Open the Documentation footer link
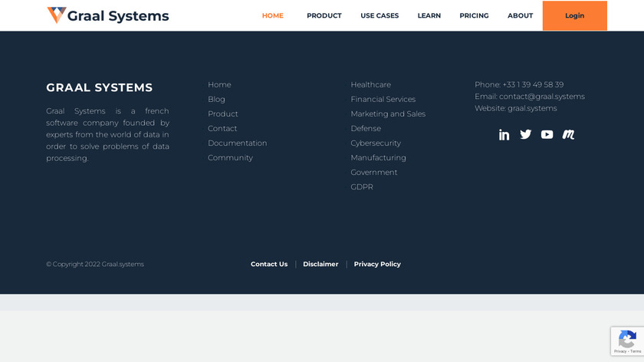The height and width of the screenshot is (362, 644). pyautogui.click(x=238, y=143)
